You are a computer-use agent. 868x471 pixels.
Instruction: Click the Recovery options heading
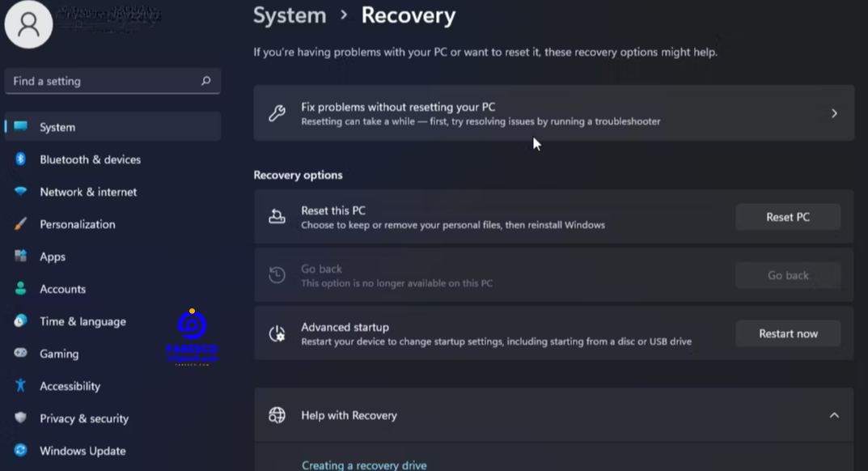tap(298, 175)
